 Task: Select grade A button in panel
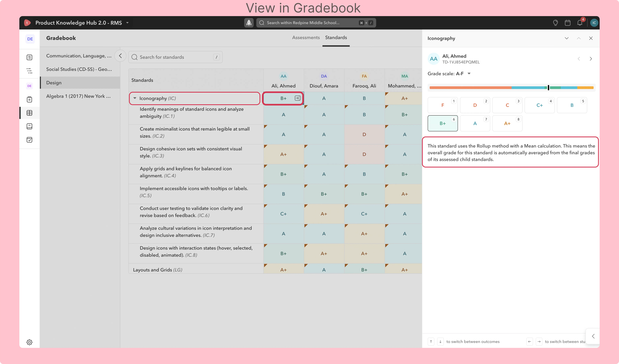tap(475, 123)
